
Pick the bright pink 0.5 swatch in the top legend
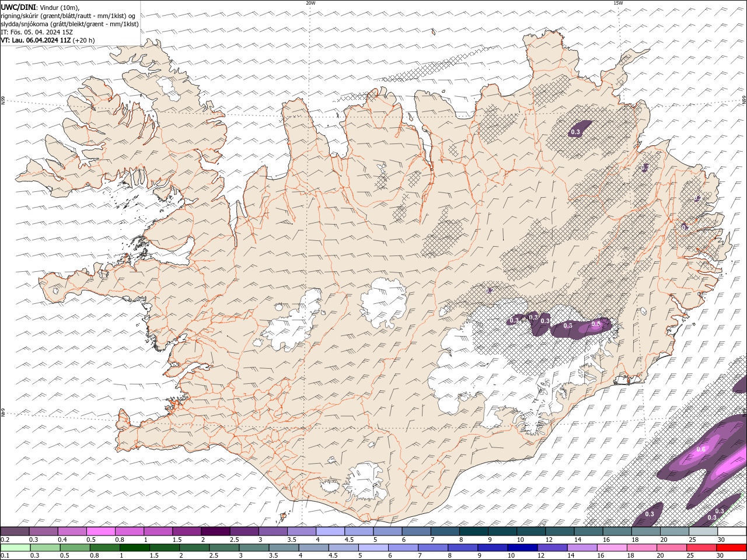click(x=101, y=531)
